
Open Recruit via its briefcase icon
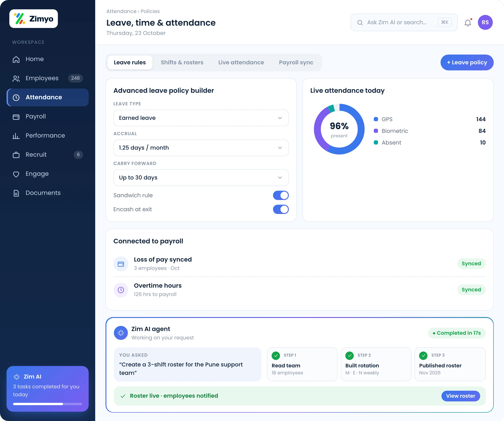pos(16,155)
